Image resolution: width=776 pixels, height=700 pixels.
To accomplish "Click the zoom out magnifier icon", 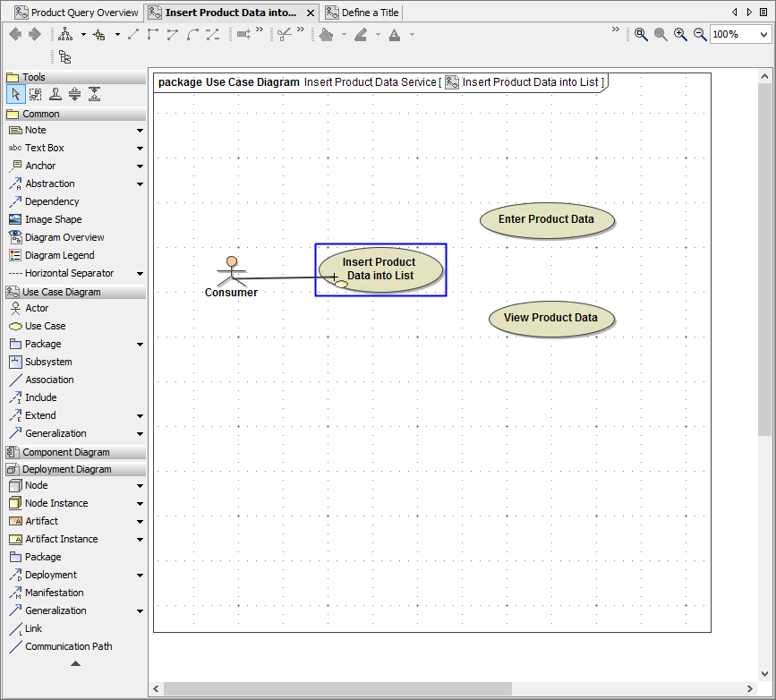I will point(700,34).
